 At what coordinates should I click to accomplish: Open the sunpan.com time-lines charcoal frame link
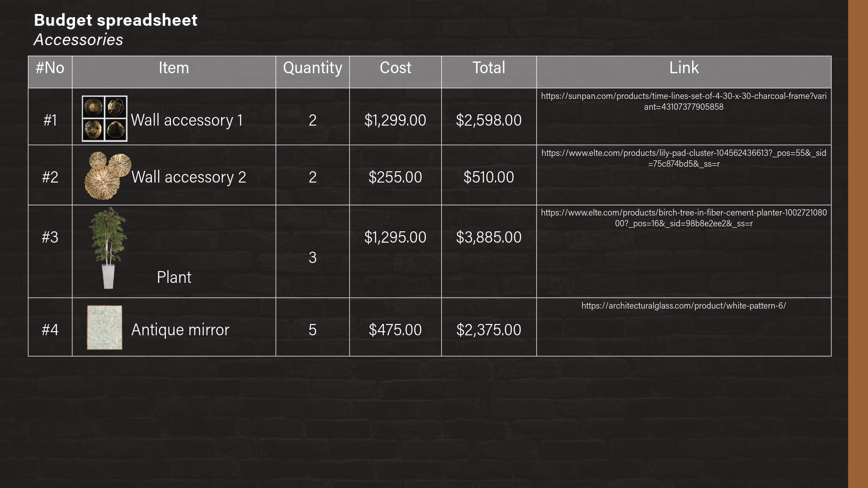coord(684,102)
